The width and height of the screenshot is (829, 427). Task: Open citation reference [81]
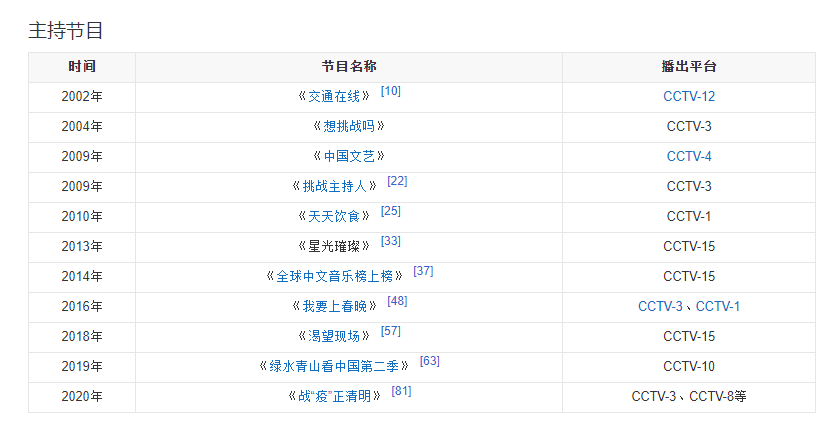pyautogui.click(x=401, y=391)
